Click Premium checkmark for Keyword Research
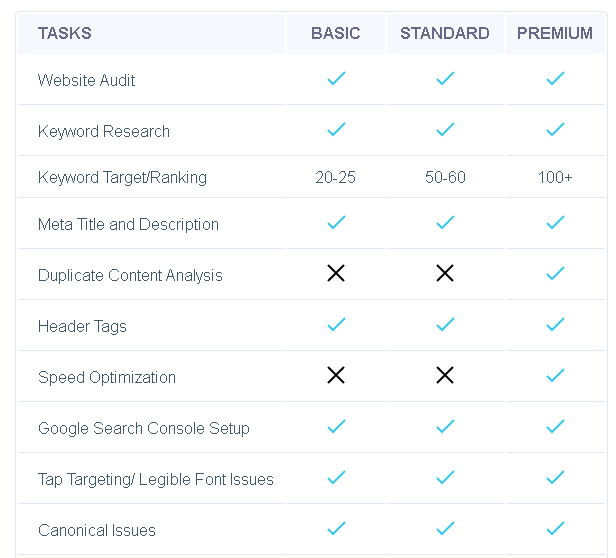 (555, 130)
